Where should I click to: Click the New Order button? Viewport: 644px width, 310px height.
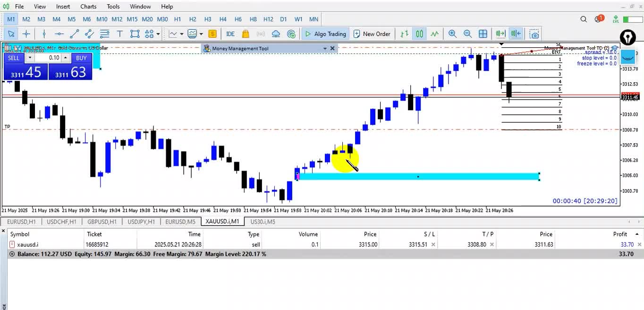pos(372,34)
